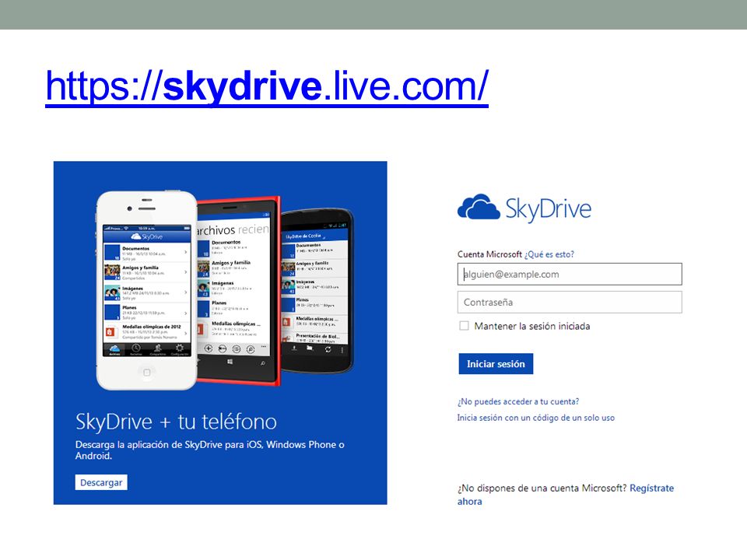Screen dimensions: 747x560
Task: Enable 'Mantener la sesión iniciada' checkbox
Action: (464, 326)
